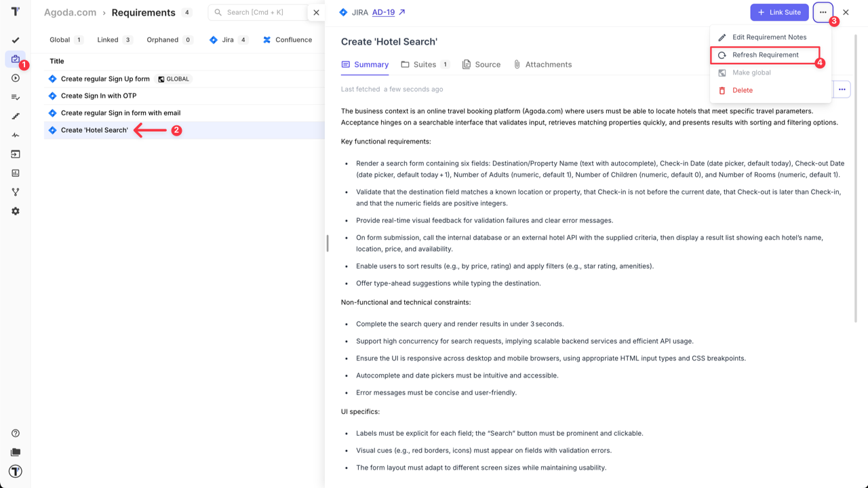Select the Plans list icon in sidebar
Viewport: 868px width, 488px height.
pyautogui.click(x=15, y=97)
